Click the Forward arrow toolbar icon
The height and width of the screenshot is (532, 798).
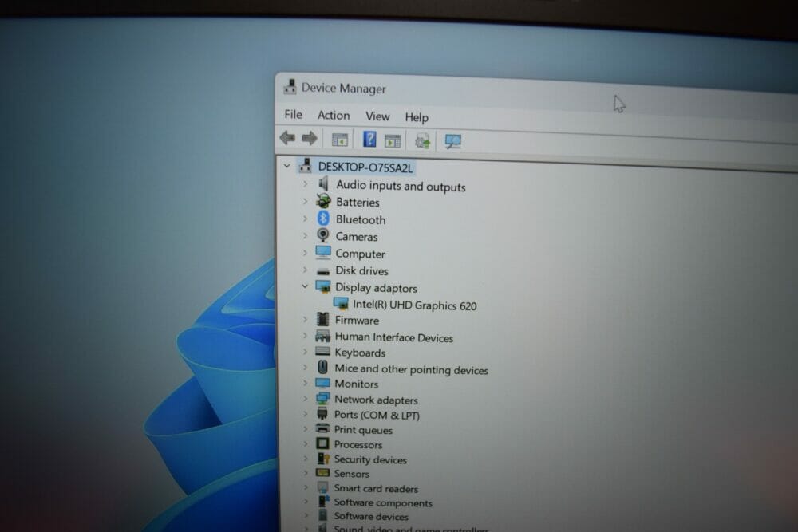pyautogui.click(x=310, y=138)
